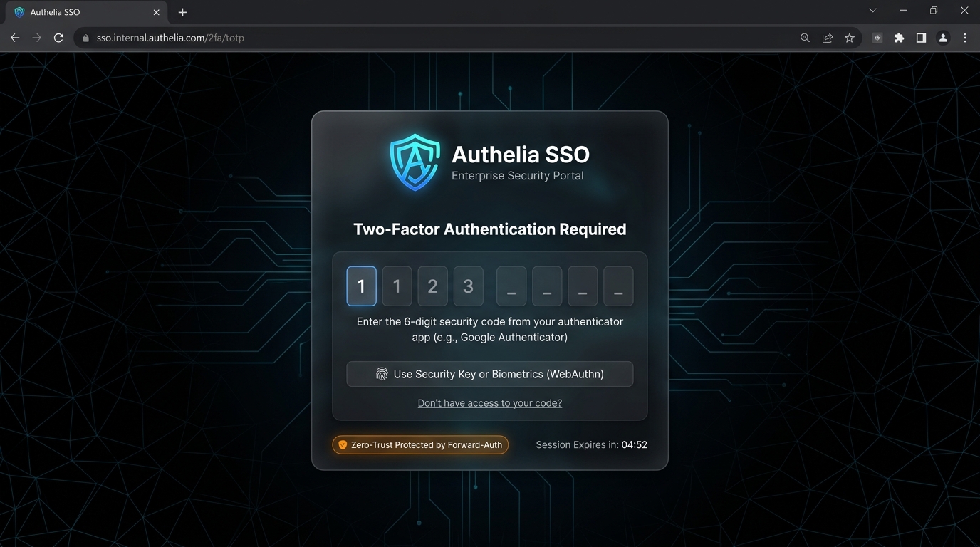
Task: Click the sixth code digit box
Action: [x=547, y=286]
